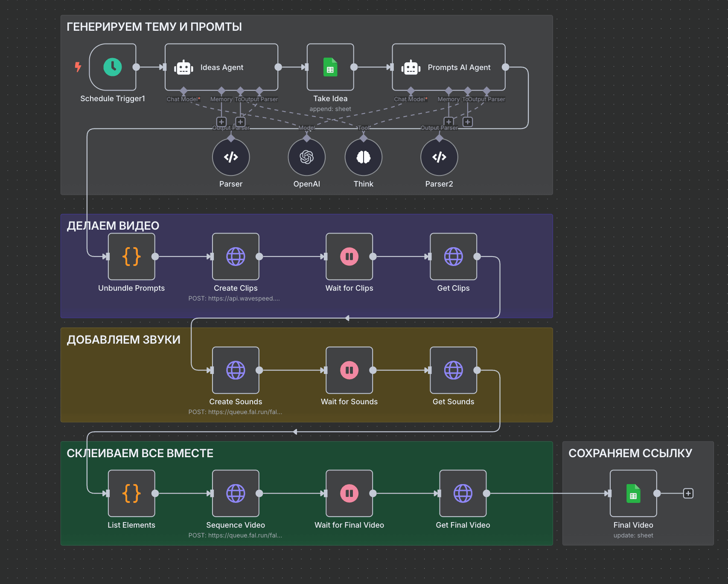Screen dimensions: 728x584
Task: Click the Take Idea Google Sheets icon
Action: [330, 67]
